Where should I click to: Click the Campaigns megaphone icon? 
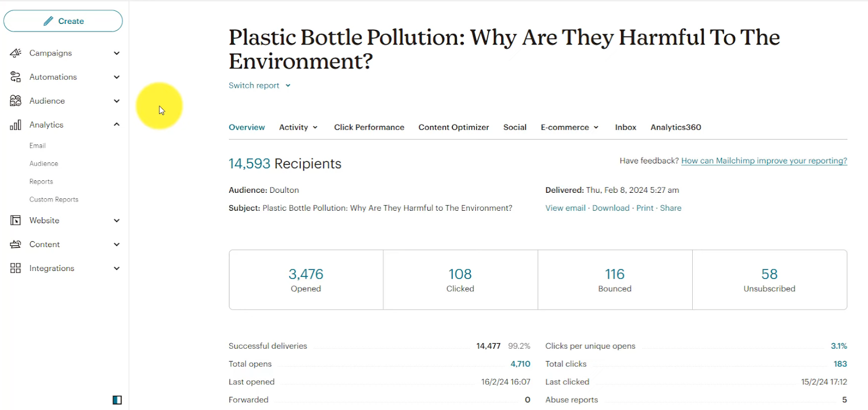click(16, 53)
